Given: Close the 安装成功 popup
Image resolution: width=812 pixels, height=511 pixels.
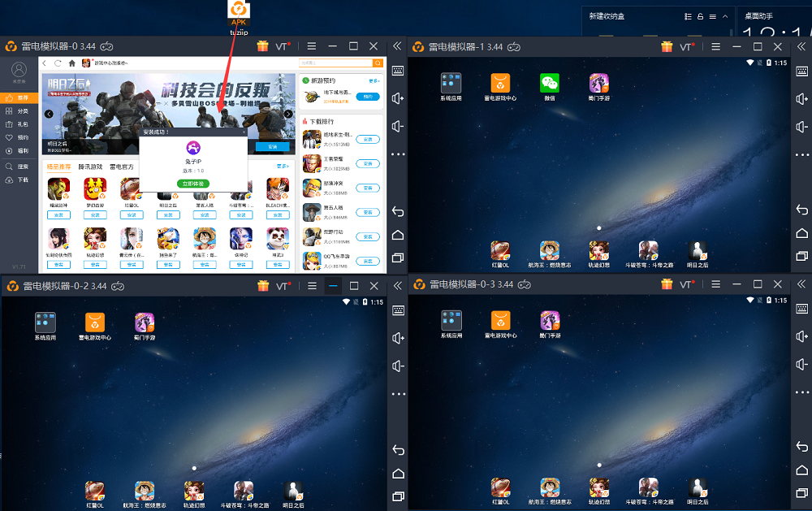Looking at the screenshot, I should point(244,132).
